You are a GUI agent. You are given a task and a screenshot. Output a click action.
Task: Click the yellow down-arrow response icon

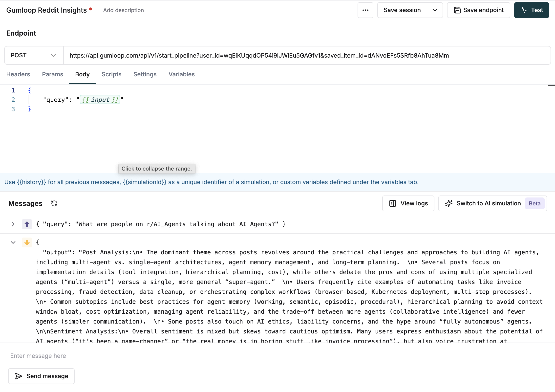point(27,242)
